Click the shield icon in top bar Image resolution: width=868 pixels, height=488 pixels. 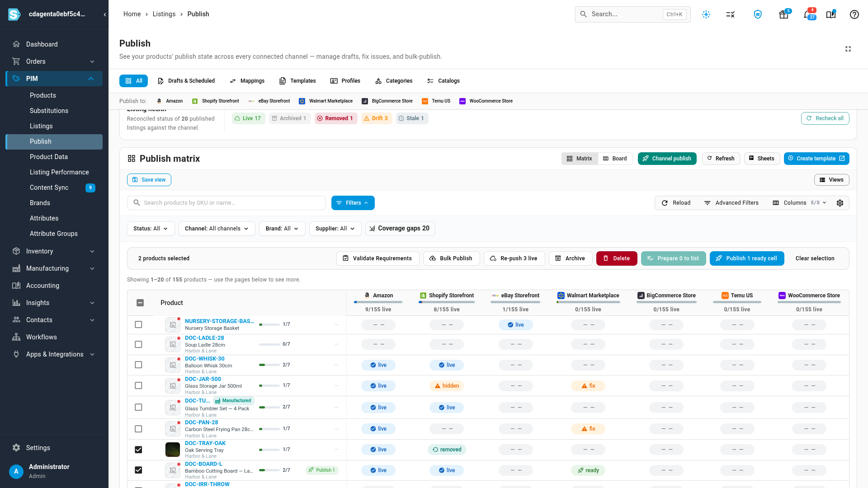tap(758, 14)
